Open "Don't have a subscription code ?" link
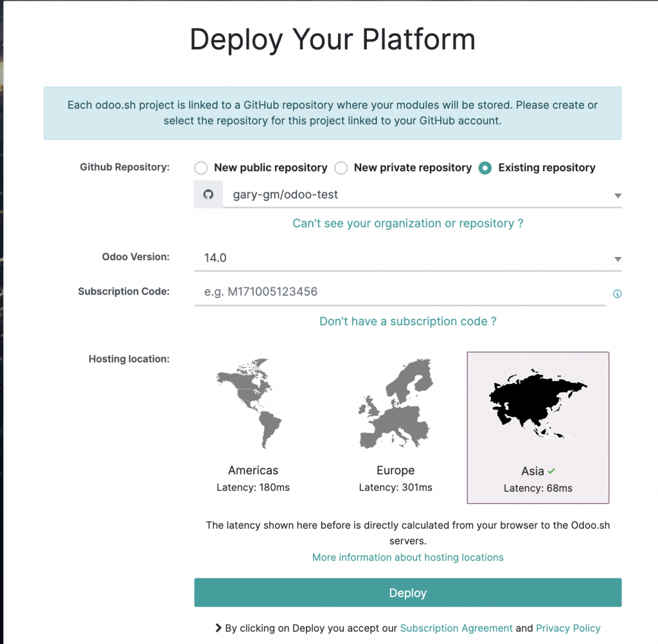The height and width of the screenshot is (644, 658). [408, 321]
